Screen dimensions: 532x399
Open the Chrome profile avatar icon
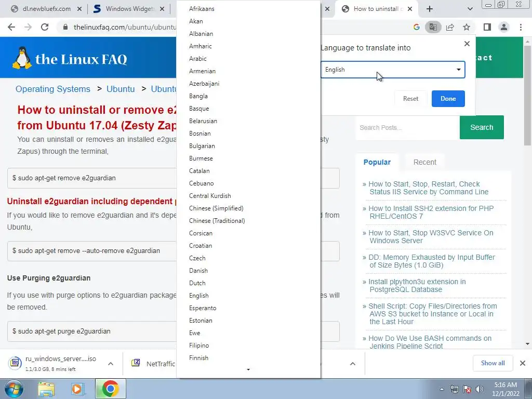click(x=504, y=27)
